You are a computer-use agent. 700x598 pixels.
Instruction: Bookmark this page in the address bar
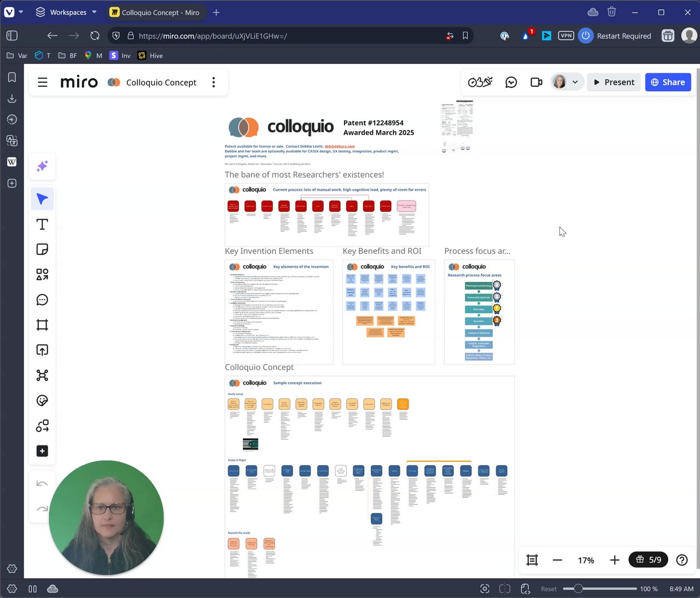tap(465, 36)
